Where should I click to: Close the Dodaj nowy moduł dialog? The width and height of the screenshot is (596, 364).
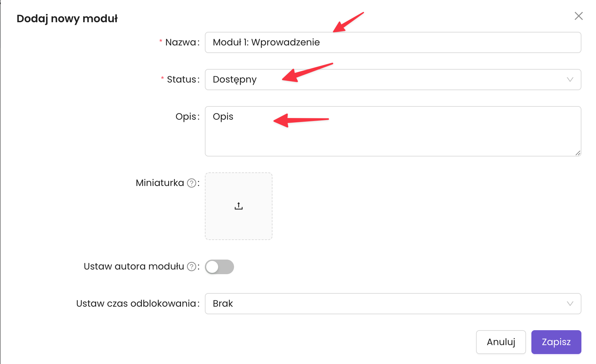coord(578,16)
